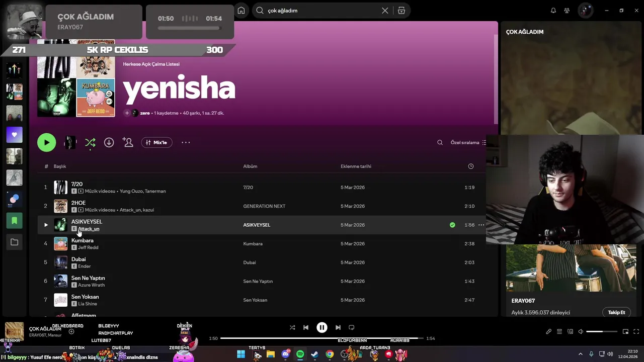Open the mini player icon
The height and width of the screenshot is (362, 644).
pyautogui.click(x=625, y=332)
